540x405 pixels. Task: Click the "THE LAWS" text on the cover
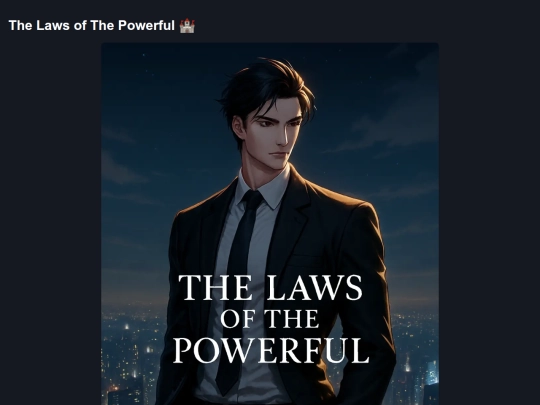pos(271,288)
